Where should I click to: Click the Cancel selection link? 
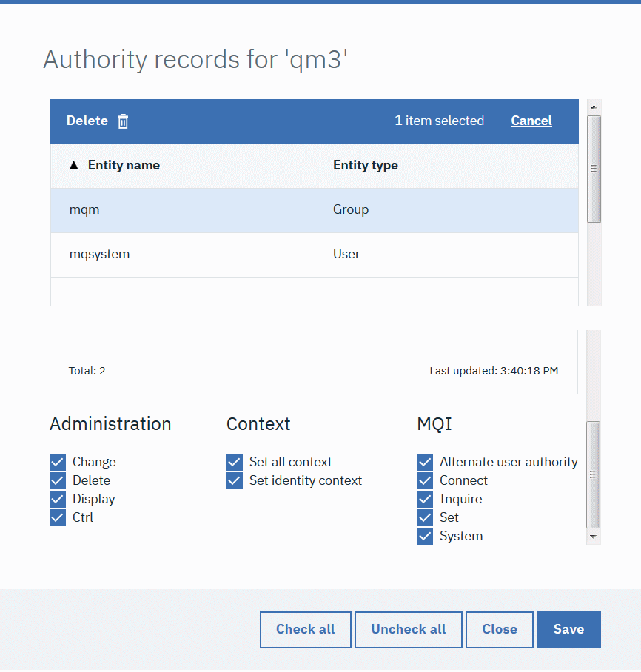531,121
